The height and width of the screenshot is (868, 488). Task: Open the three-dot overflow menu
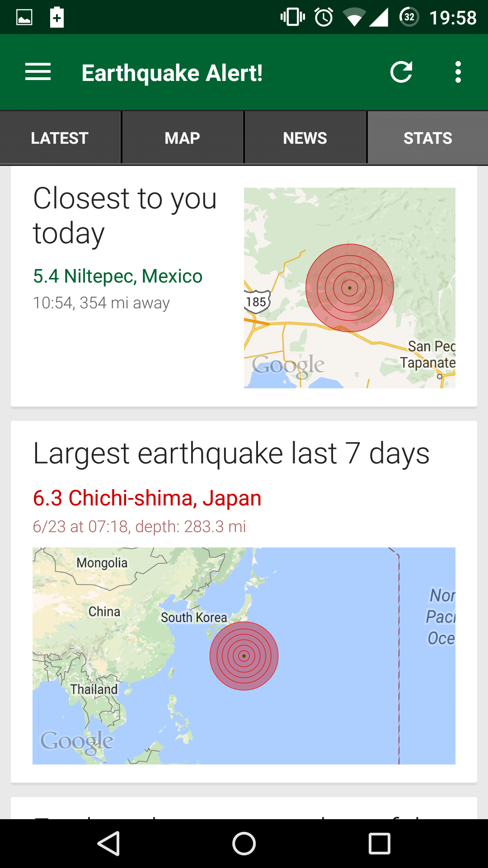458,72
